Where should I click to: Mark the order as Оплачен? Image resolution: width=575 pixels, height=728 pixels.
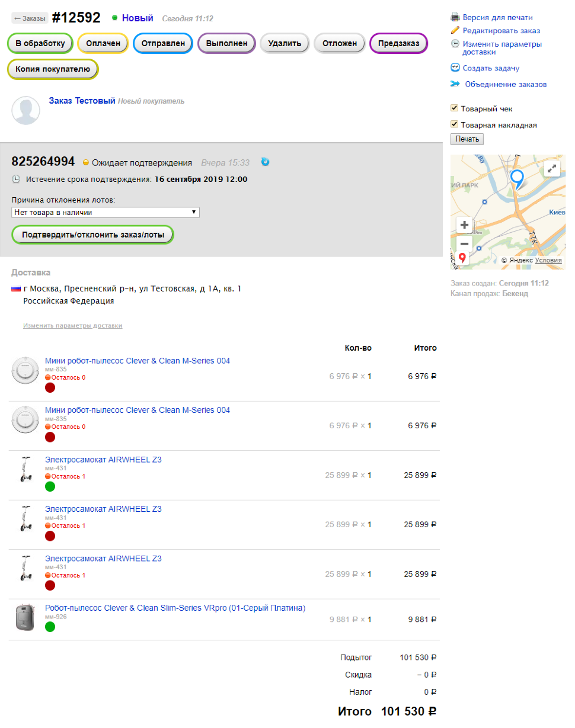tap(103, 43)
